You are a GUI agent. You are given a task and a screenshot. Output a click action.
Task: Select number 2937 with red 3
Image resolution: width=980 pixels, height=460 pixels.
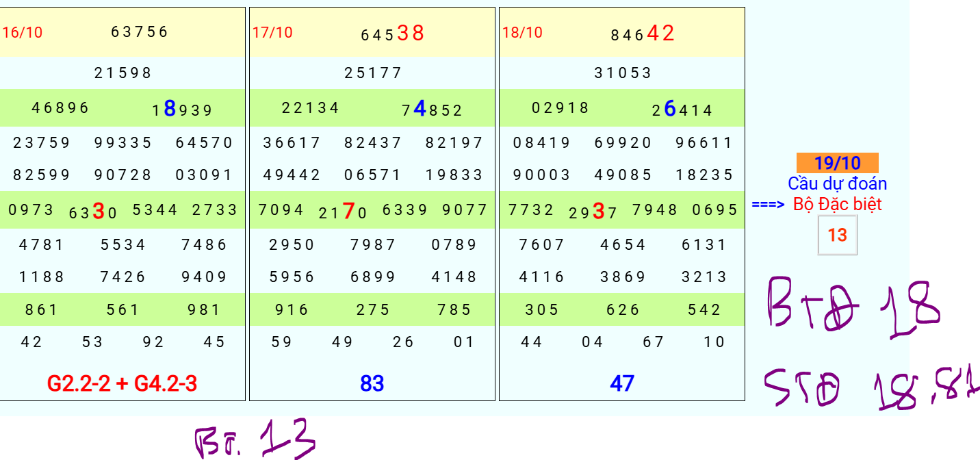[593, 212]
